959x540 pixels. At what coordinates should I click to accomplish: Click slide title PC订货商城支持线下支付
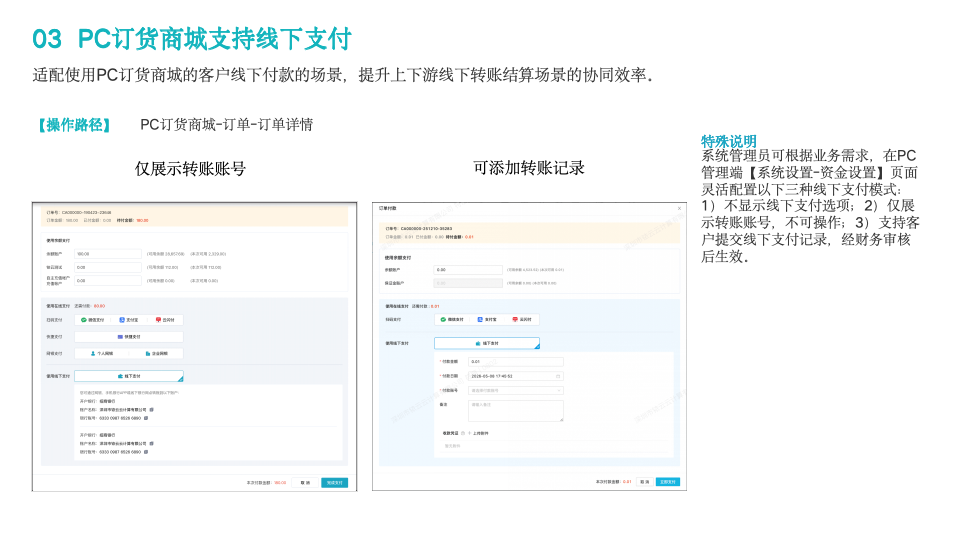(x=215, y=39)
